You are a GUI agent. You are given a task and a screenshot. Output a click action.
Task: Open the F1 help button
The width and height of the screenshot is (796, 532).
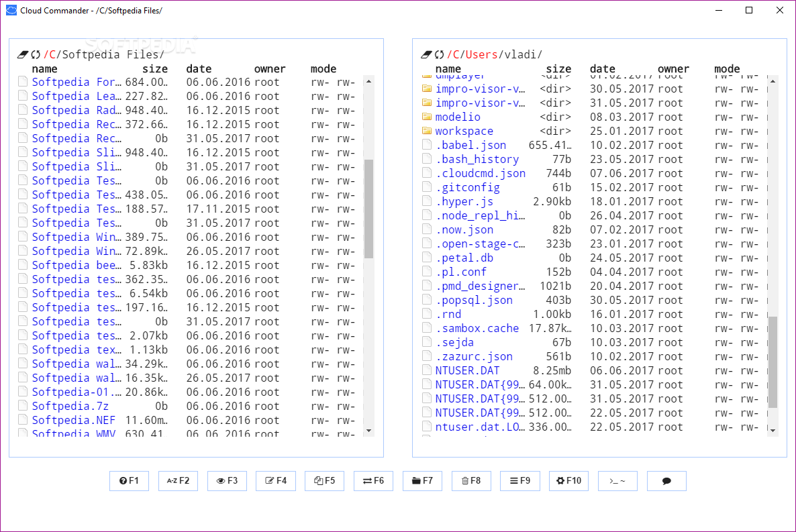(x=129, y=481)
